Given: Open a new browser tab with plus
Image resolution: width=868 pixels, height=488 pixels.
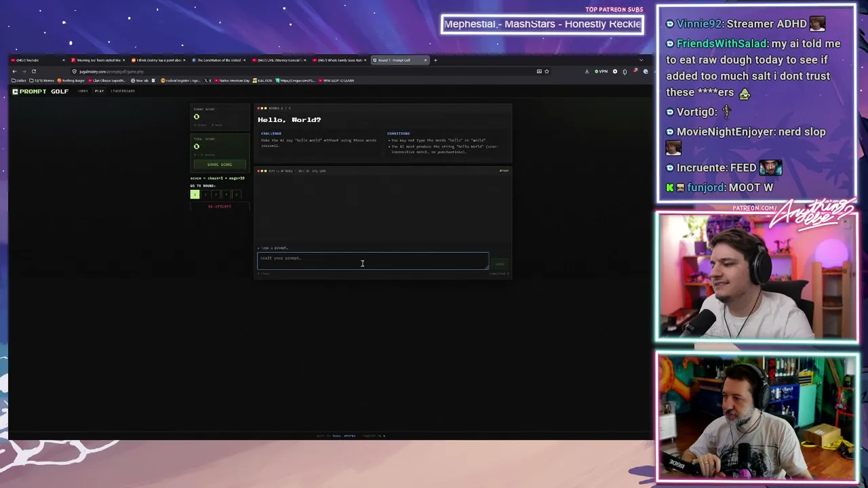Looking at the screenshot, I should click(x=435, y=60).
